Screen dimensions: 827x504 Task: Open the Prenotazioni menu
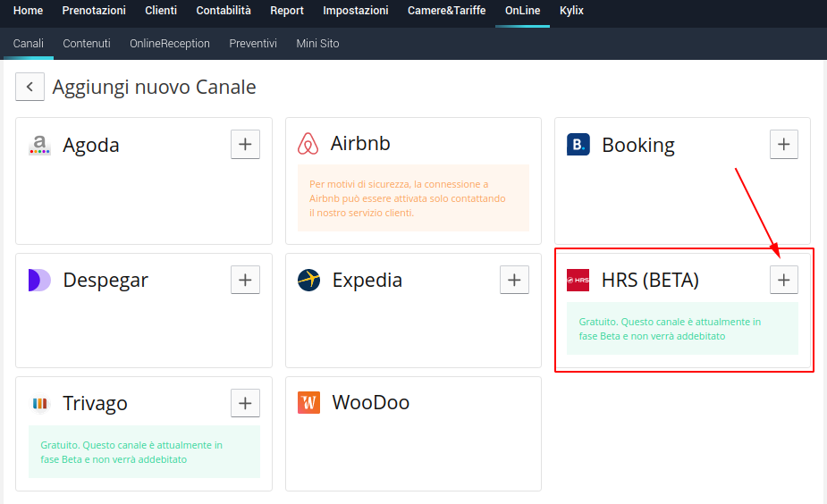point(94,11)
